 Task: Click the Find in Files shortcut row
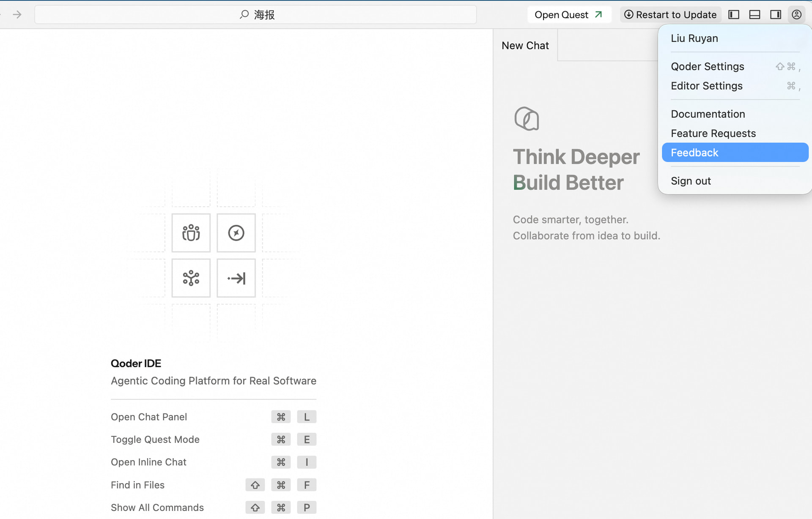pos(214,485)
